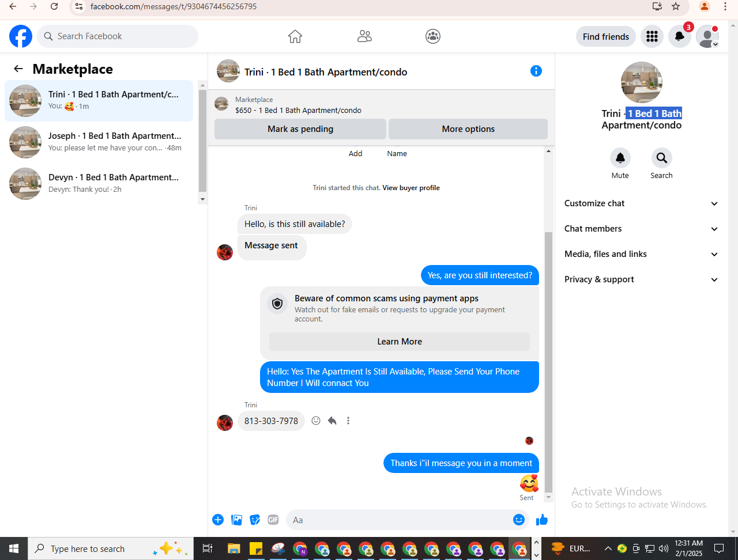Click the $650 Marketplace listing banner

coord(381,104)
